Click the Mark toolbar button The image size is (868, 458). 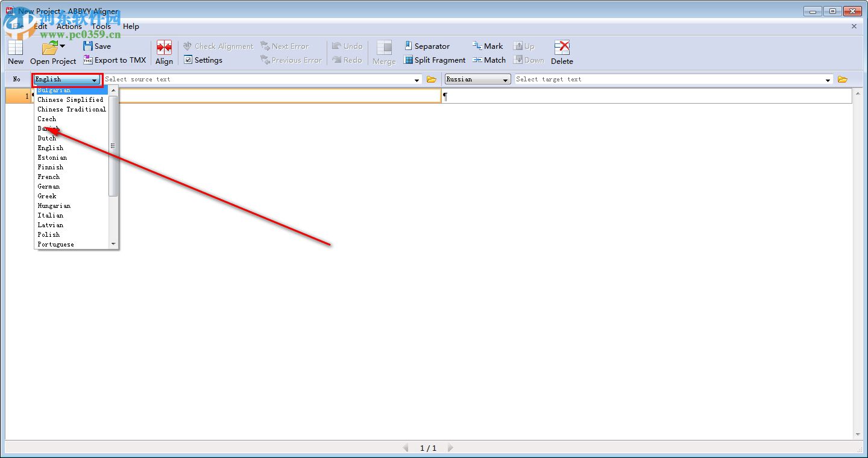pos(488,46)
